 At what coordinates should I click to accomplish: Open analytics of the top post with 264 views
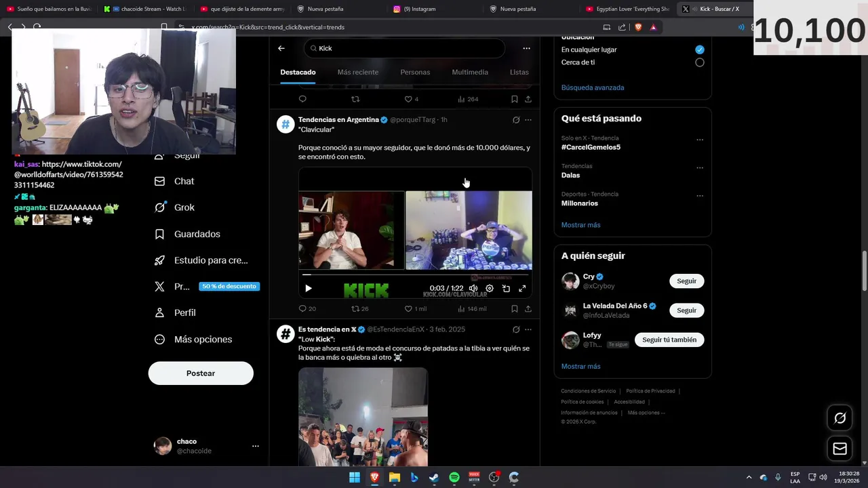point(468,99)
